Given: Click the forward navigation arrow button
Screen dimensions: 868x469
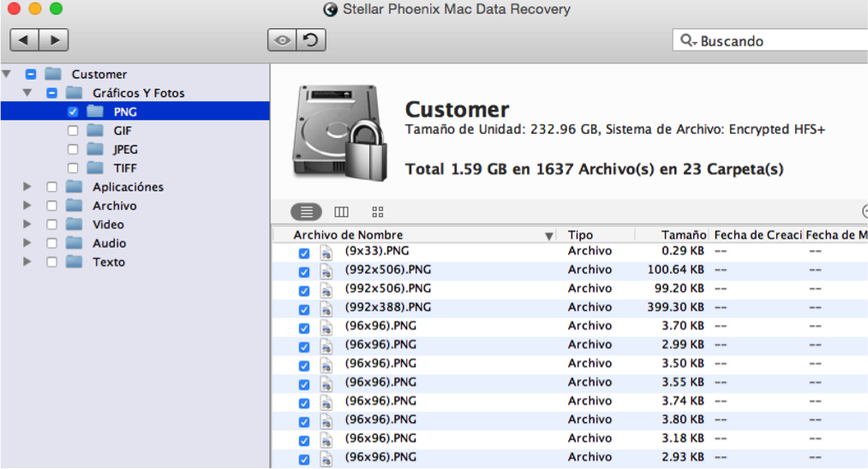Looking at the screenshot, I should (54, 39).
